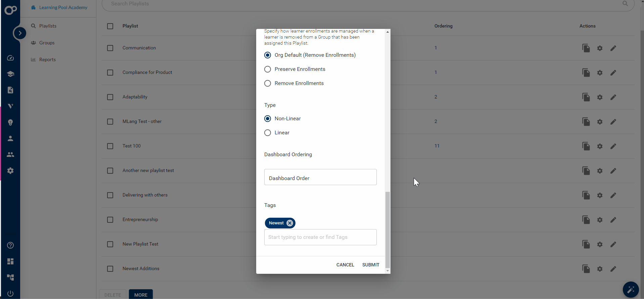Toggle the select-all playlists checkbox
644x299 pixels.
(x=110, y=26)
